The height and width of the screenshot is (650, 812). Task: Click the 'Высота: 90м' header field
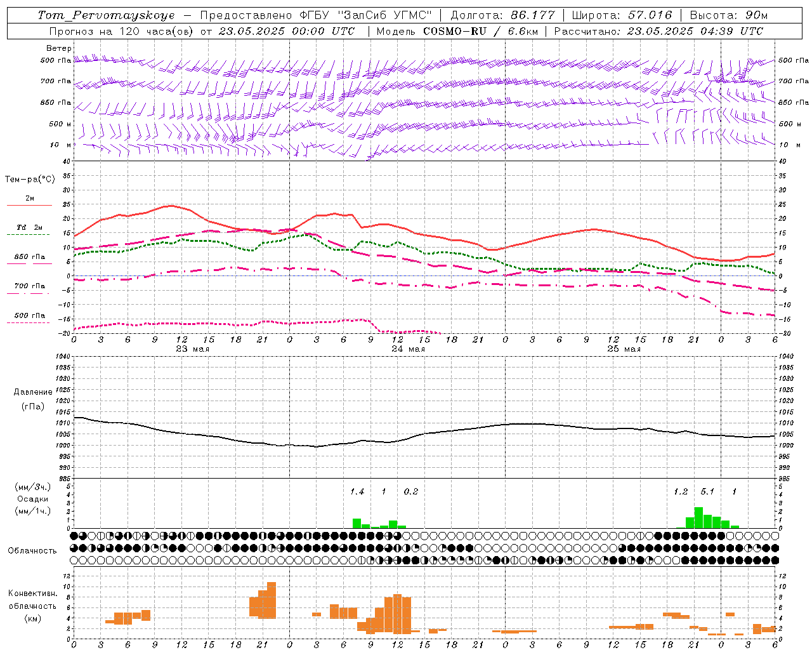[x=728, y=15]
